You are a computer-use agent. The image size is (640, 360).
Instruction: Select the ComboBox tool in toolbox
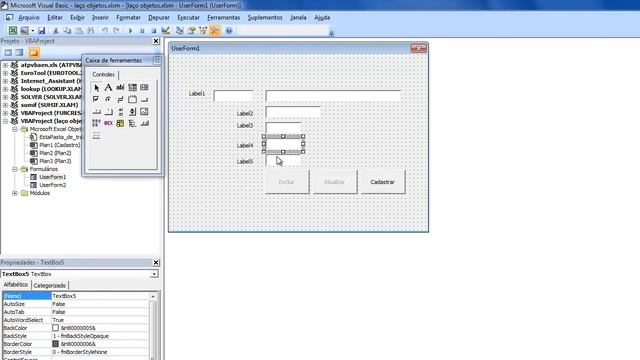(132, 87)
